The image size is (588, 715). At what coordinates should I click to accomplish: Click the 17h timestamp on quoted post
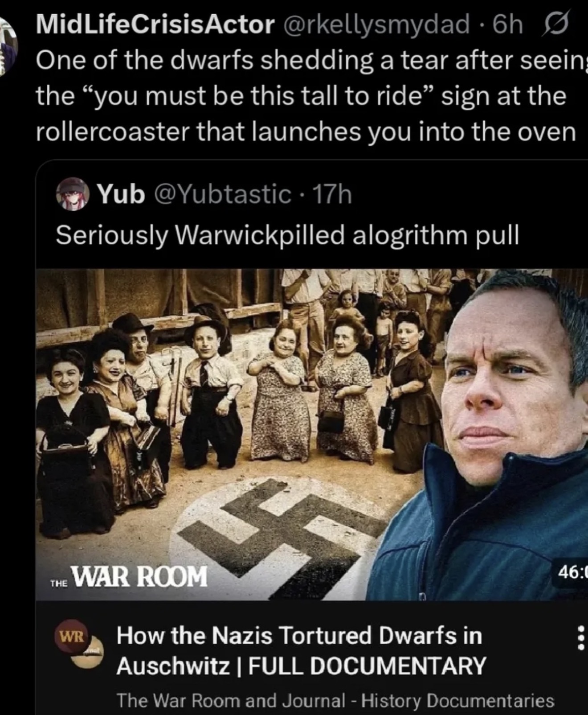332,194
